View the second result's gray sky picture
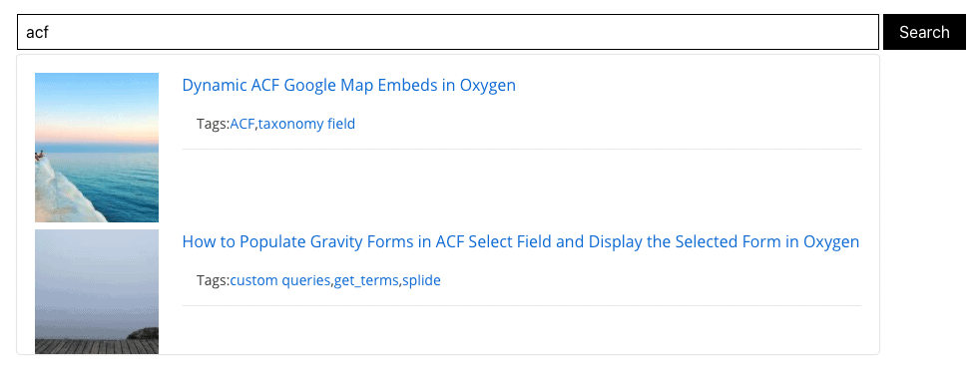Viewport: 980px width, 379px height. tap(97, 291)
